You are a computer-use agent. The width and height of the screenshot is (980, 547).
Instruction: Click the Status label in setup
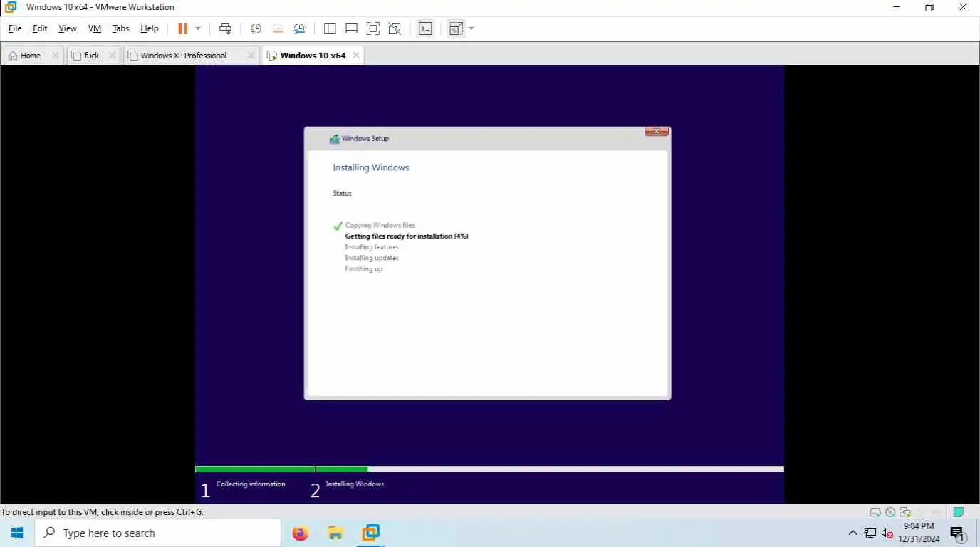342,194
